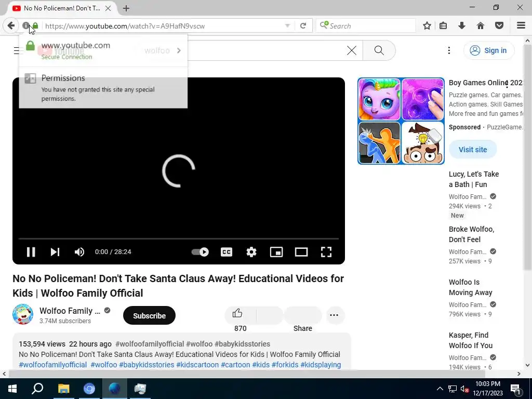Visit site for sponsored ad

coord(473,150)
